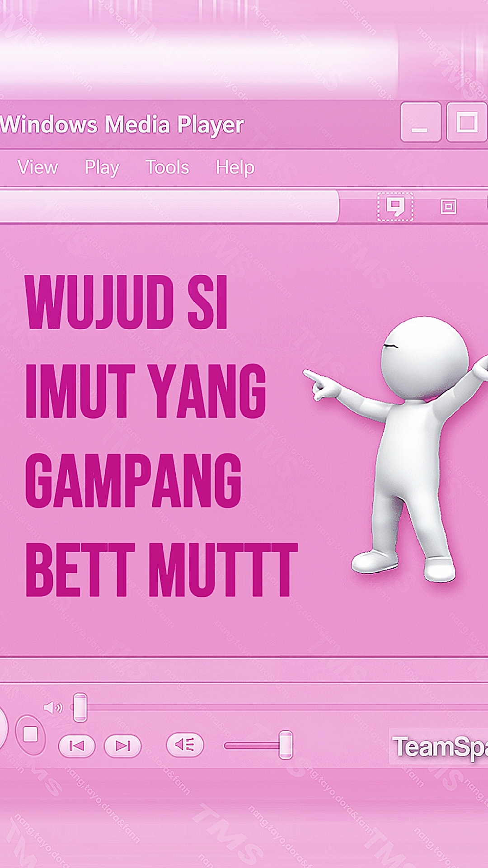Open the View menu
488x868 pixels.
click(38, 168)
